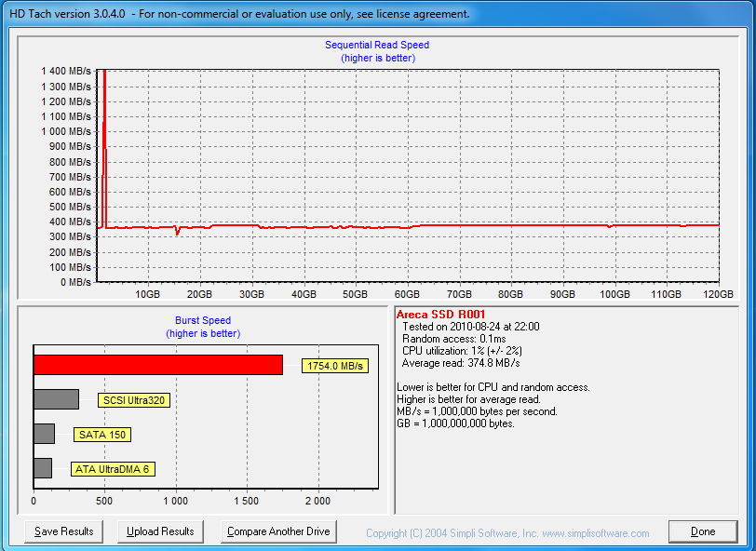Image resolution: width=756 pixels, height=551 pixels.
Task: Click the 400 MB/s axis label
Action: [70, 222]
